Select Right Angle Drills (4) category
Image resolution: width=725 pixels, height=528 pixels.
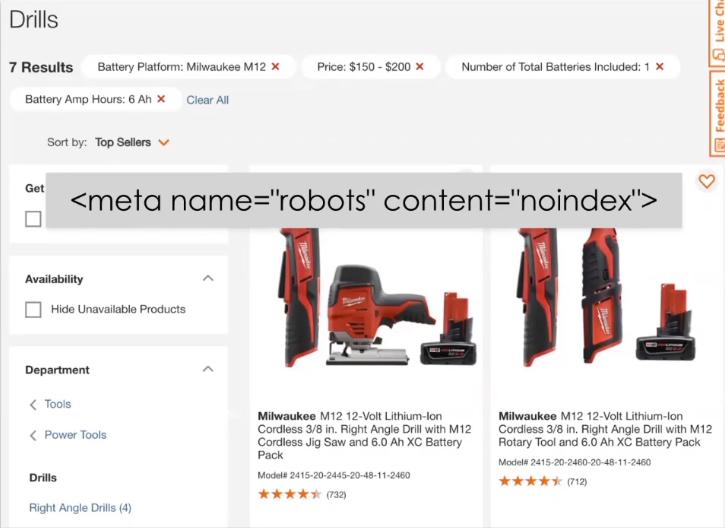click(80, 508)
